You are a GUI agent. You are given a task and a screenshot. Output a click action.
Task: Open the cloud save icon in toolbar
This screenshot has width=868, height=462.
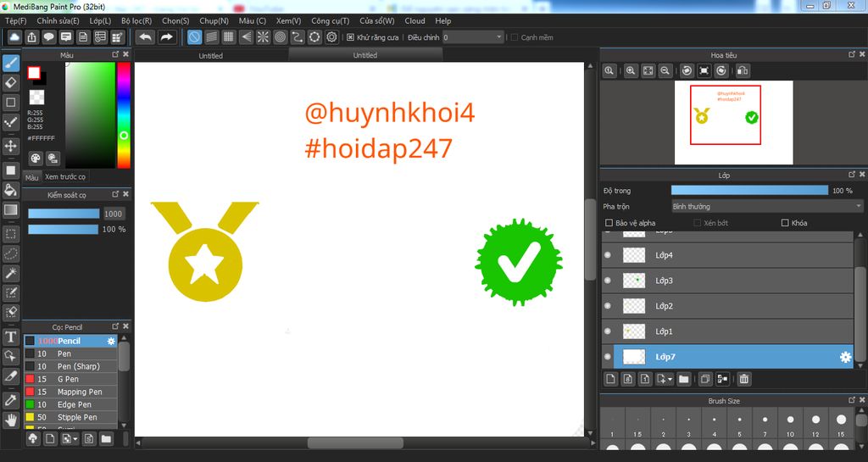click(14, 37)
